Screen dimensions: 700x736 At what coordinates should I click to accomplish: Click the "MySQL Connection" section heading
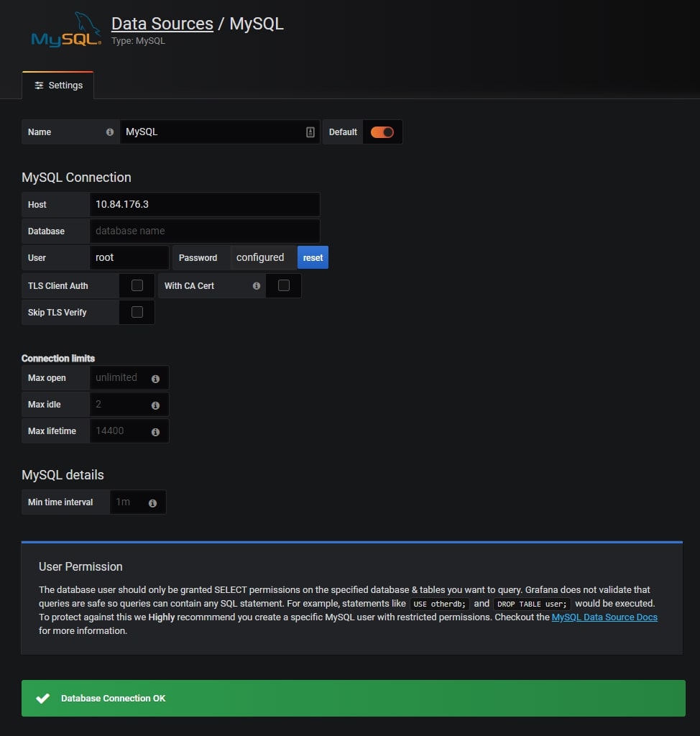(x=76, y=178)
